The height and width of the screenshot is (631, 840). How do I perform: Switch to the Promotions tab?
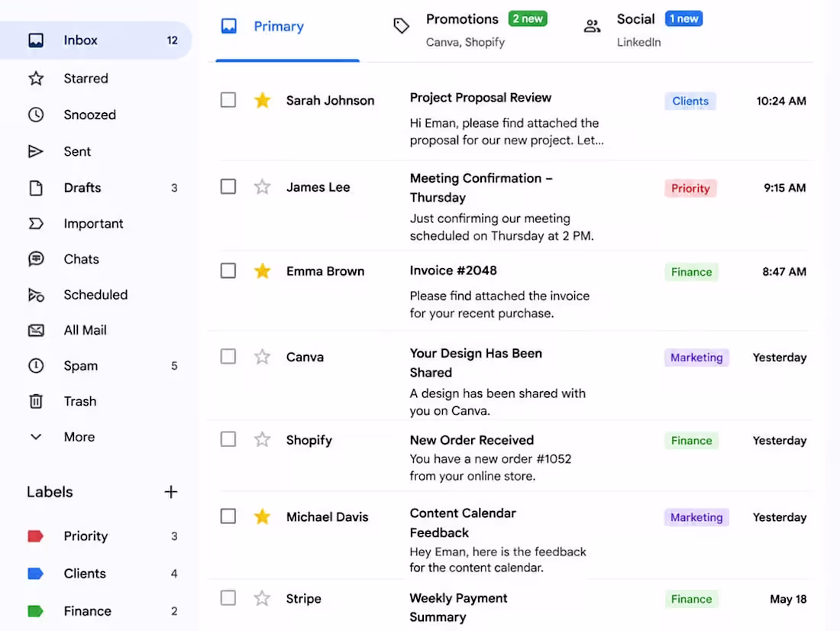tap(471, 30)
